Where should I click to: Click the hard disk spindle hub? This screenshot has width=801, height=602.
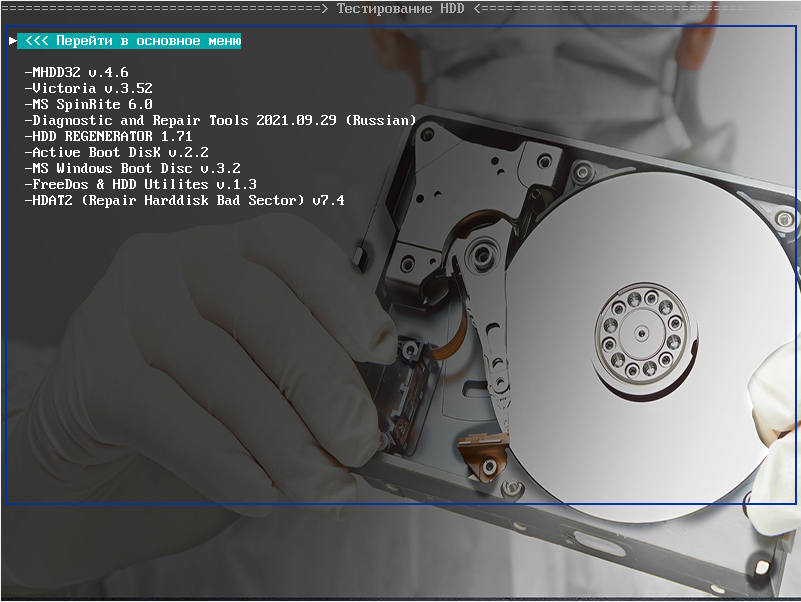639,330
